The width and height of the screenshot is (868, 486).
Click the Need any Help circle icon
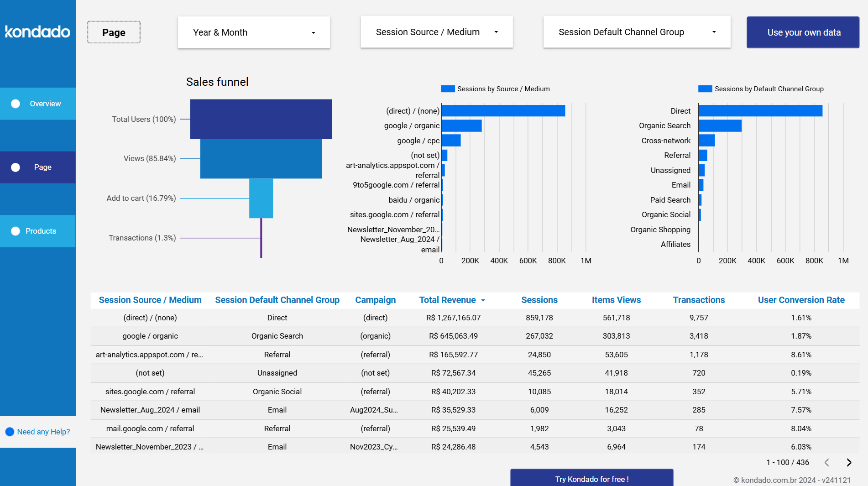pyautogui.click(x=9, y=432)
